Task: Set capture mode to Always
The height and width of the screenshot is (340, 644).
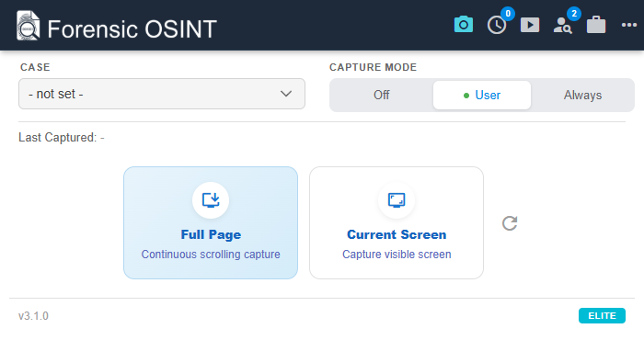Action: pyautogui.click(x=582, y=96)
